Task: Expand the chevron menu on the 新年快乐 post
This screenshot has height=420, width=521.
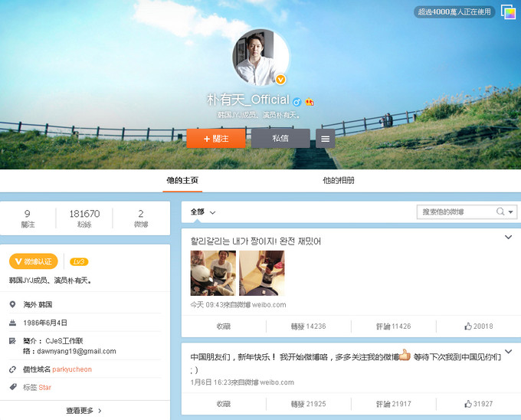Action: click(509, 352)
